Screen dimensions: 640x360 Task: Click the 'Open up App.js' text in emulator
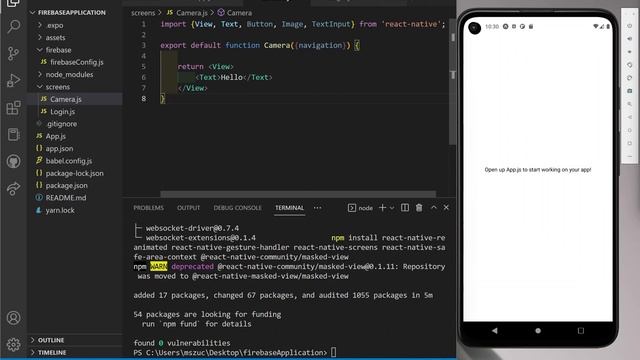point(538,170)
